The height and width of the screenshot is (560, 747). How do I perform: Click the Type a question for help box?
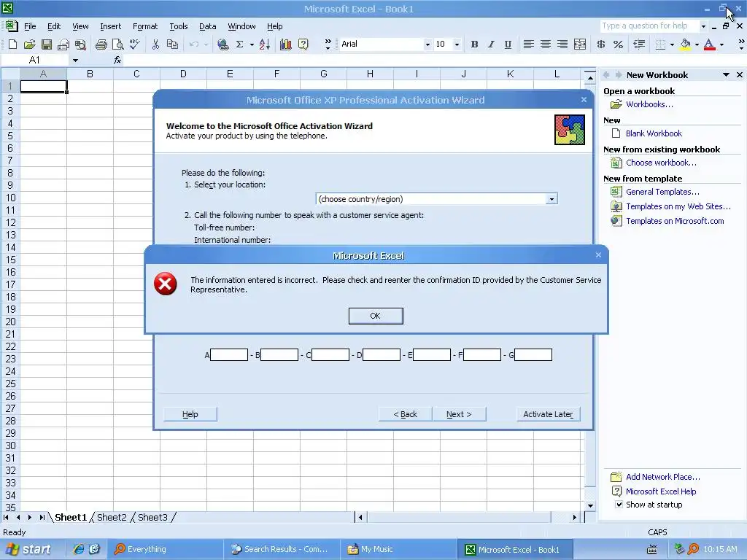click(649, 26)
